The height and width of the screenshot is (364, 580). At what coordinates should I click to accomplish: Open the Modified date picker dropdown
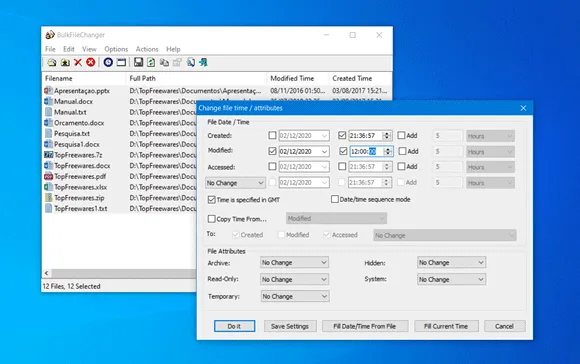(x=324, y=151)
